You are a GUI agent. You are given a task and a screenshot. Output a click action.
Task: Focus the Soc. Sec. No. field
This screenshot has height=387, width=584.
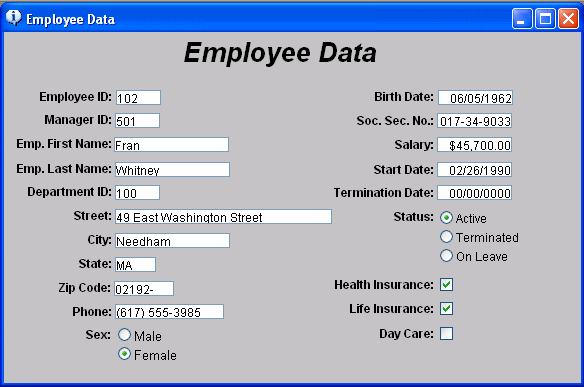coord(474,121)
